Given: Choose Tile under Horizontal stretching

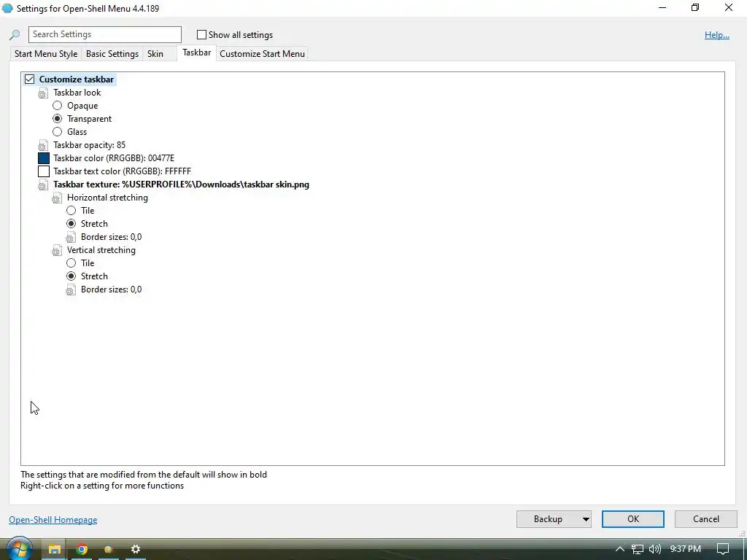Looking at the screenshot, I should [71, 210].
